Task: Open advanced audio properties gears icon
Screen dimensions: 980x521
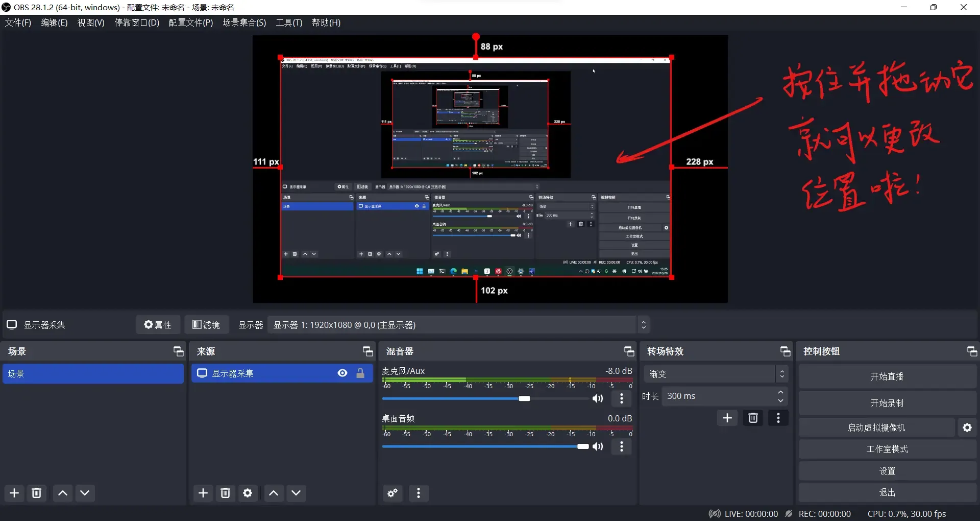Action: pyautogui.click(x=393, y=493)
